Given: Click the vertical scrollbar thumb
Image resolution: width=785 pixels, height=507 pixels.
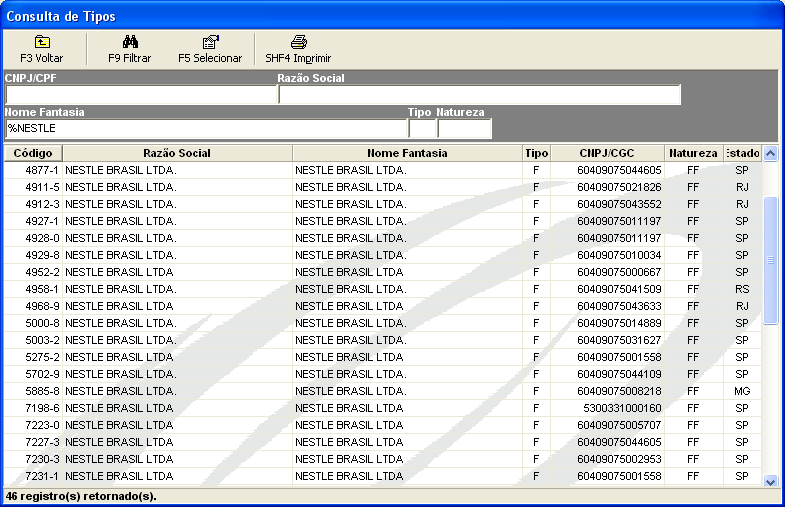Looking at the screenshot, I should [x=770, y=261].
